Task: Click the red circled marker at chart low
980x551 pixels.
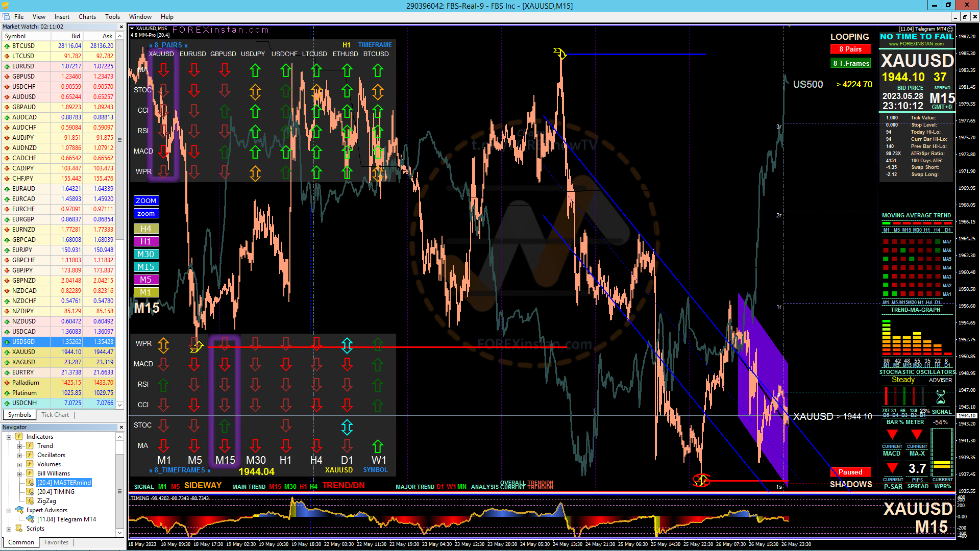Action: pos(701,480)
